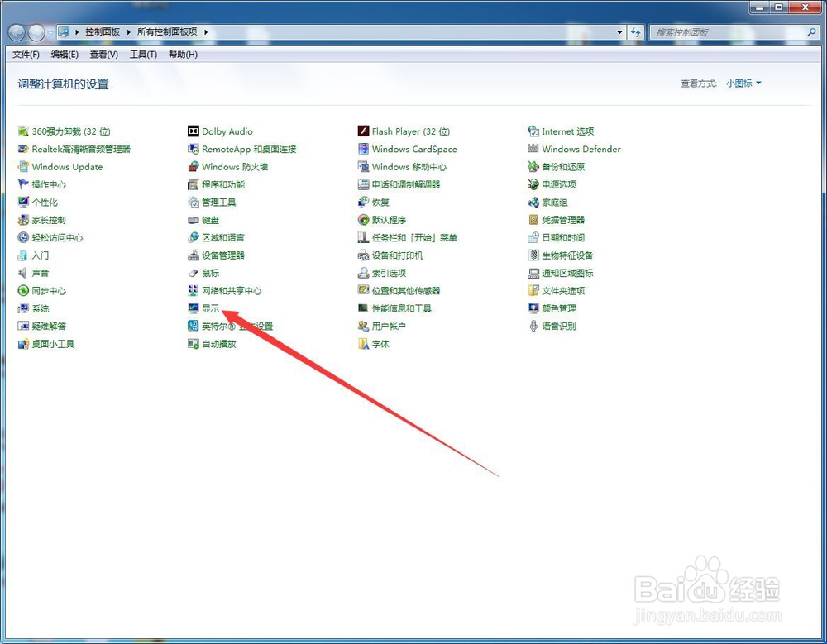Image resolution: width=827 pixels, height=644 pixels.
Task: Open the 系统 icon
Action: click(22, 308)
